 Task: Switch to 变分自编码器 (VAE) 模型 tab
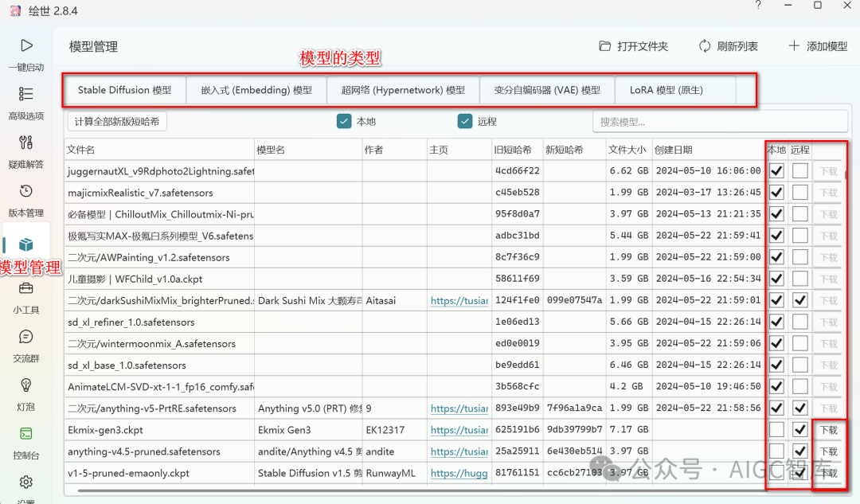(547, 90)
